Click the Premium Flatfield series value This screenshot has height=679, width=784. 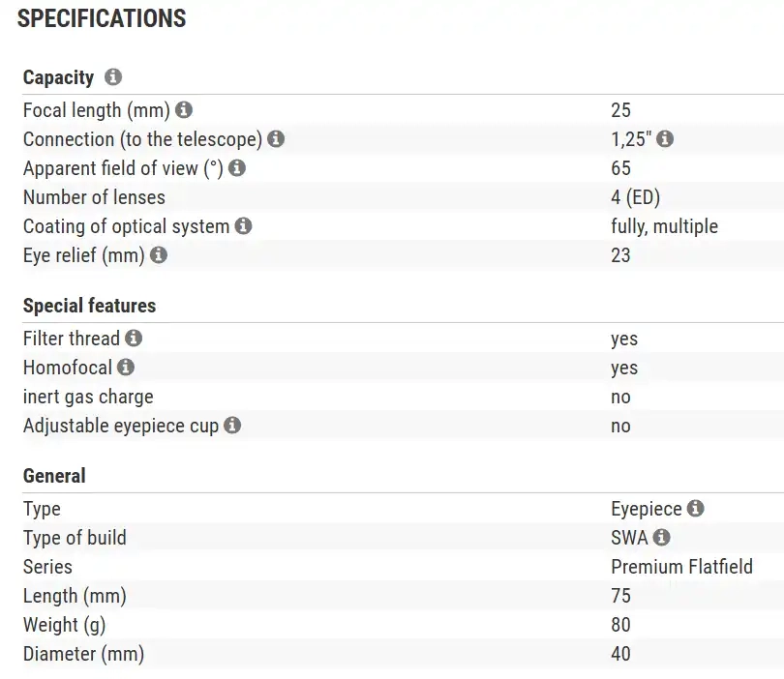681,567
